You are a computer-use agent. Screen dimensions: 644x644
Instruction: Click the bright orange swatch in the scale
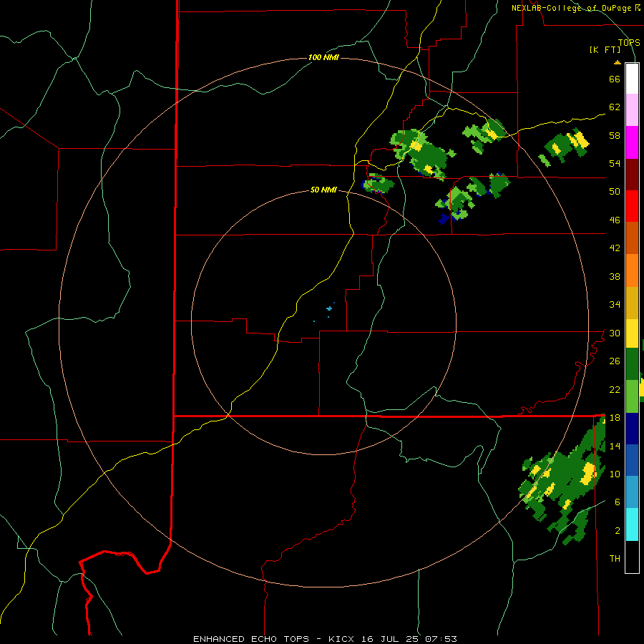tap(632, 270)
